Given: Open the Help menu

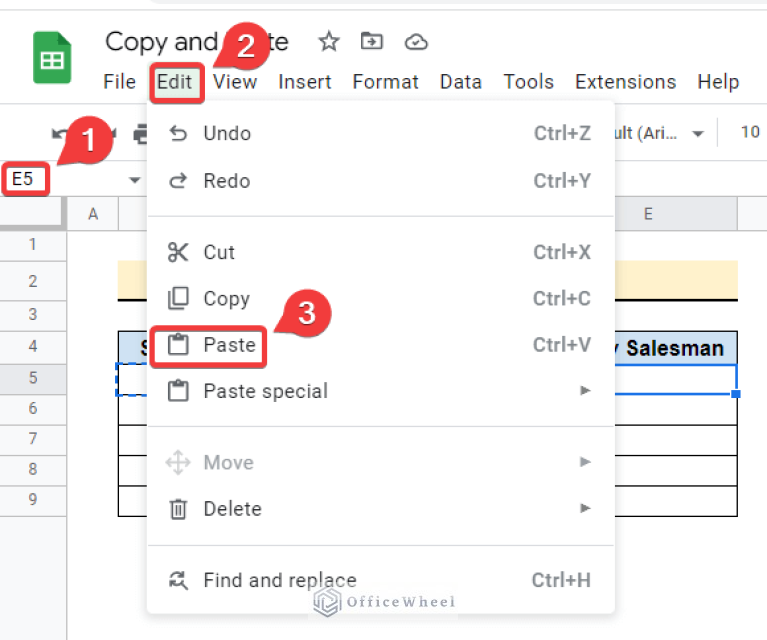Looking at the screenshot, I should click(x=718, y=82).
